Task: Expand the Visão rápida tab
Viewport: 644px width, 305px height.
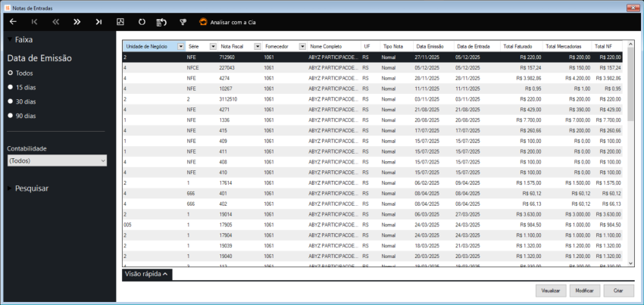Action: pos(147,274)
